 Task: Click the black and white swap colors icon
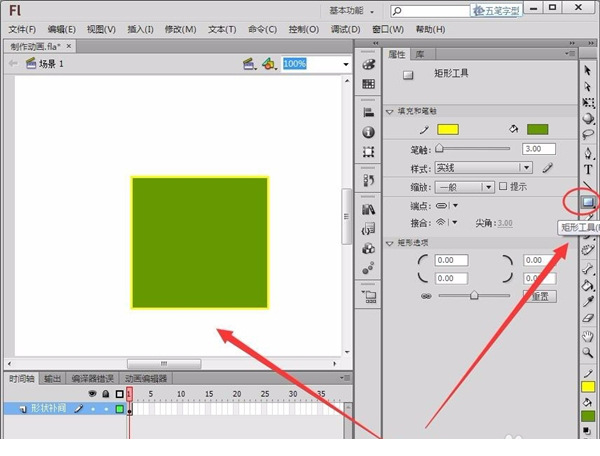[x=587, y=431]
